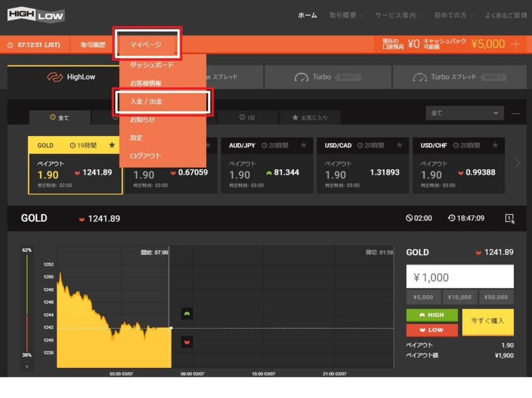This screenshot has width=532, height=398.
Task: Select the asset card showing 0.67059
Action: click(171, 180)
